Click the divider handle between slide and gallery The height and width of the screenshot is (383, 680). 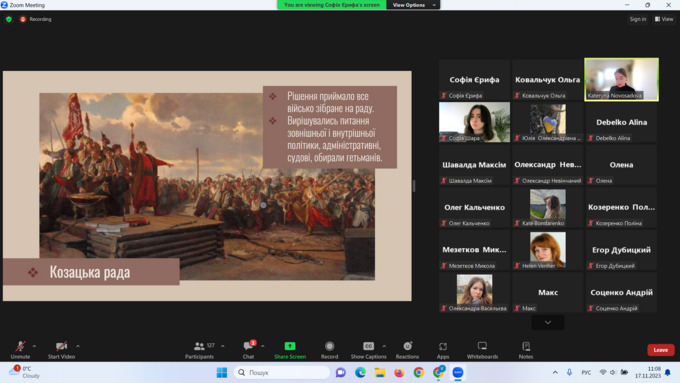tap(414, 186)
